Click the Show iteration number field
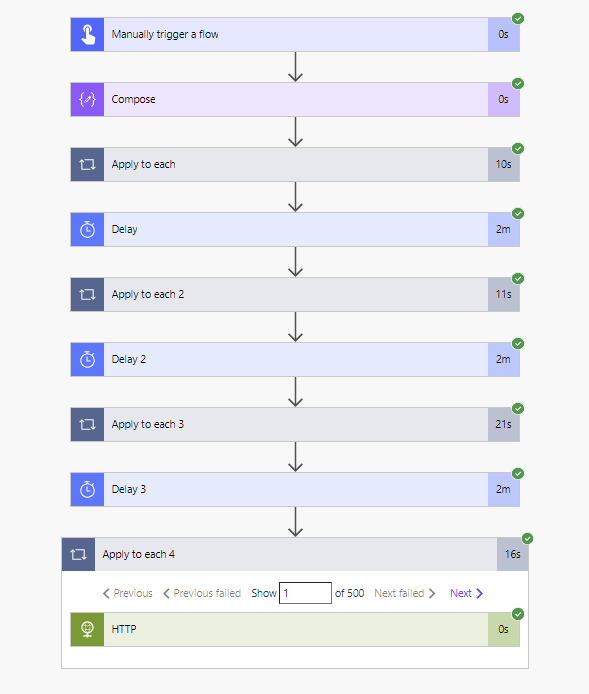 [x=305, y=593]
